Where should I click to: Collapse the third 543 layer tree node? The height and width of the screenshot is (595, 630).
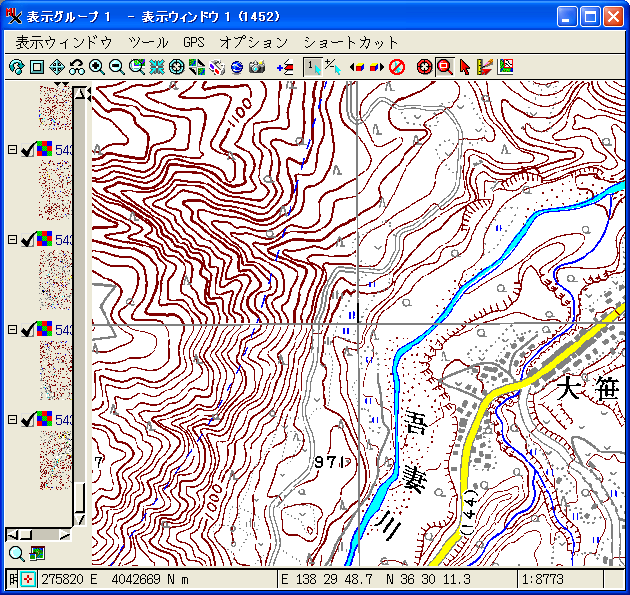[x=12, y=330]
